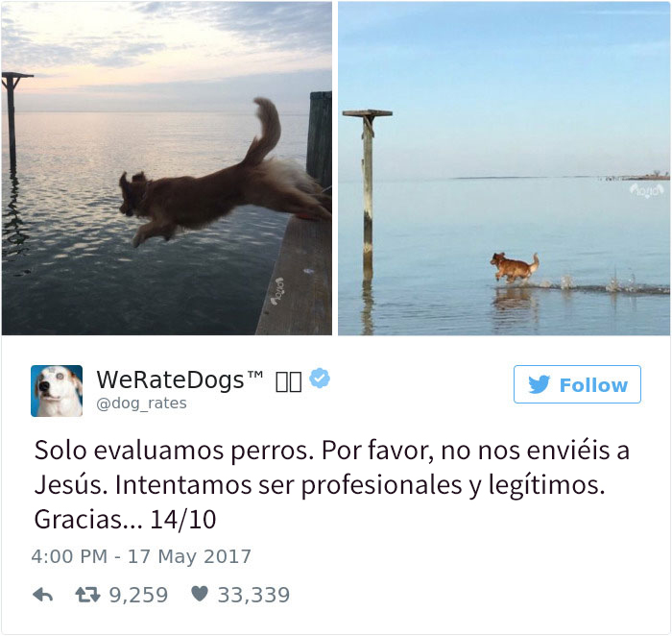Like the tweet with the heart icon
Image resolution: width=672 pixels, height=636 pixels.
[200, 594]
